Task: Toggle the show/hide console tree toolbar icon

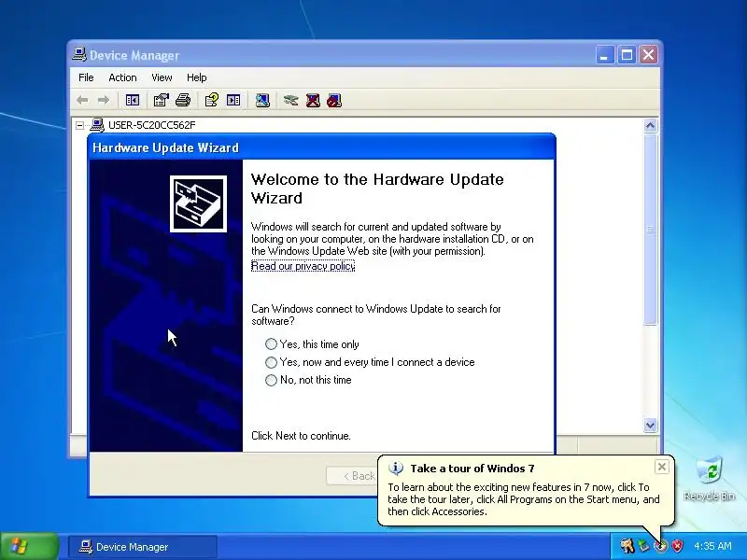Action: click(x=133, y=101)
